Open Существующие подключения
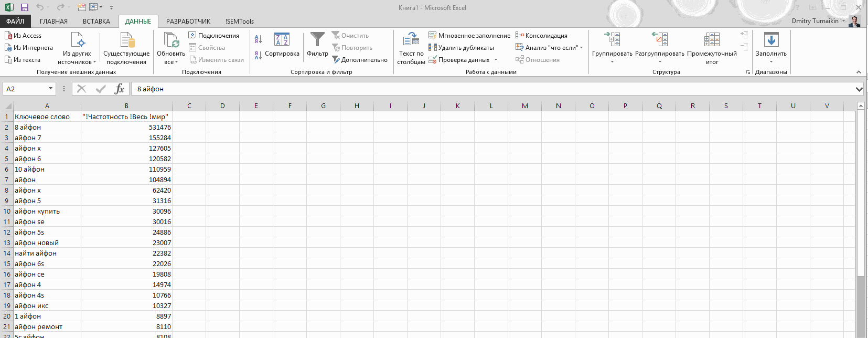The width and height of the screenshot is (868, 338). [126, 48]
